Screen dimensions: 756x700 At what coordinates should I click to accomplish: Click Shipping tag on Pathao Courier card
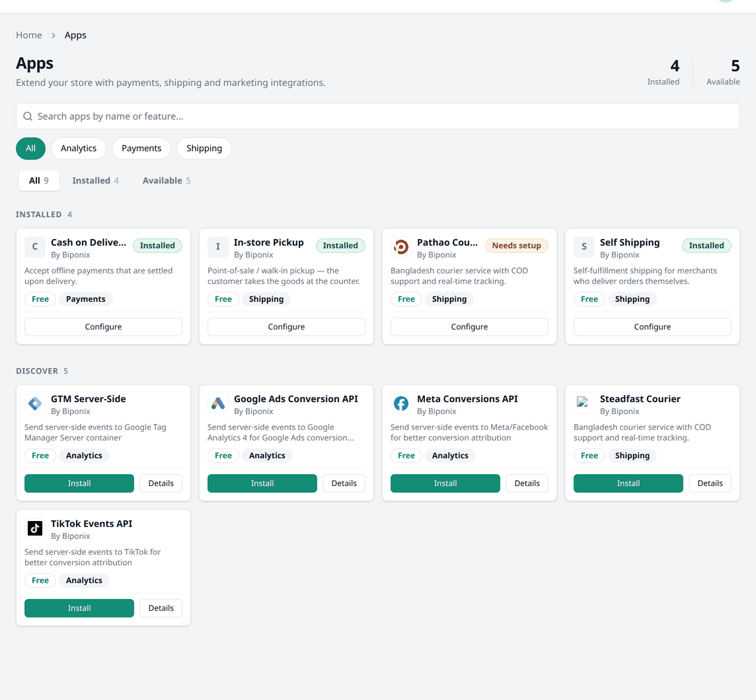coord(449,299)
